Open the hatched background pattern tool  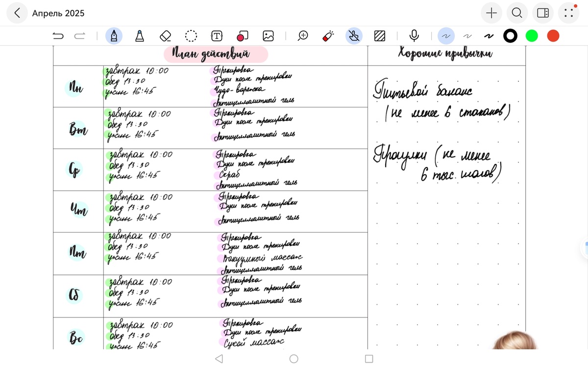tap(379, 36)
